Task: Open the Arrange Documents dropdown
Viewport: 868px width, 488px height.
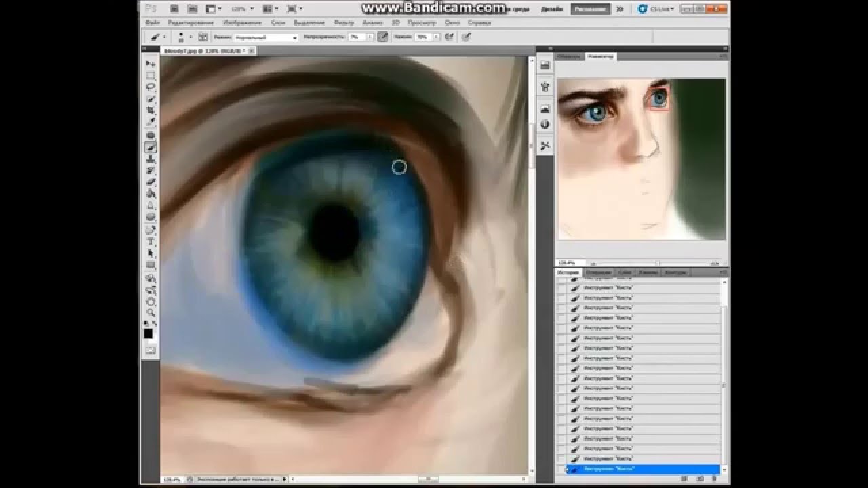Action: (x=275, y=9)
